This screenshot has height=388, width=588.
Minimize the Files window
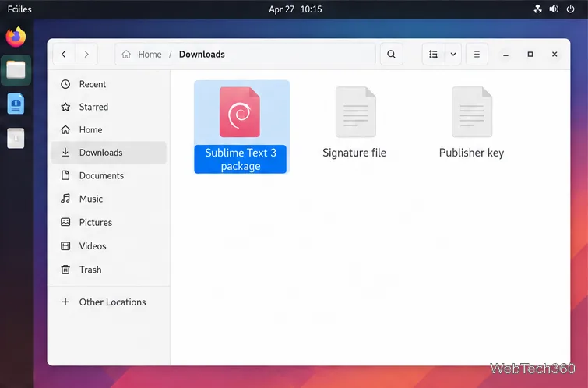point(505,55)
